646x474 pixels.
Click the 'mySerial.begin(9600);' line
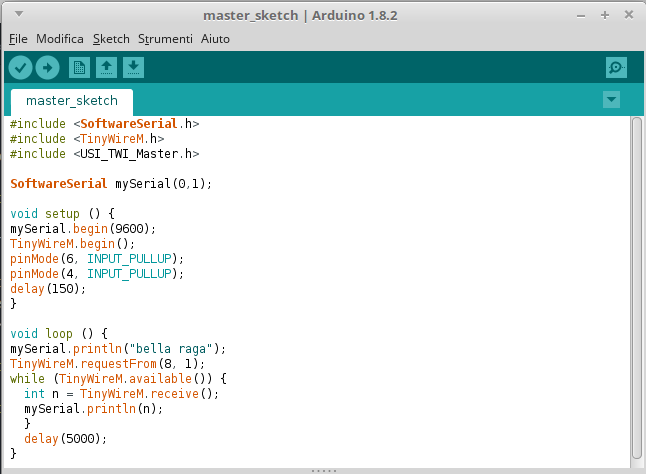83,229
